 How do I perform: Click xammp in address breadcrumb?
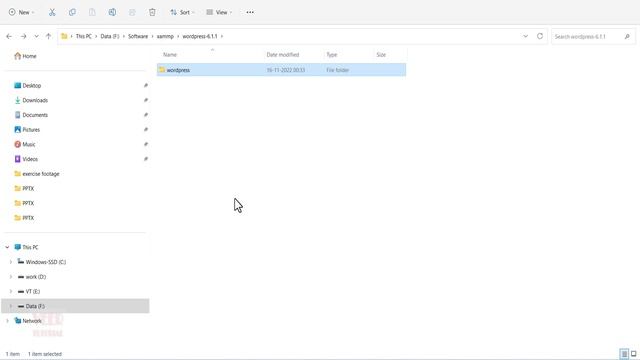point(165,36)
